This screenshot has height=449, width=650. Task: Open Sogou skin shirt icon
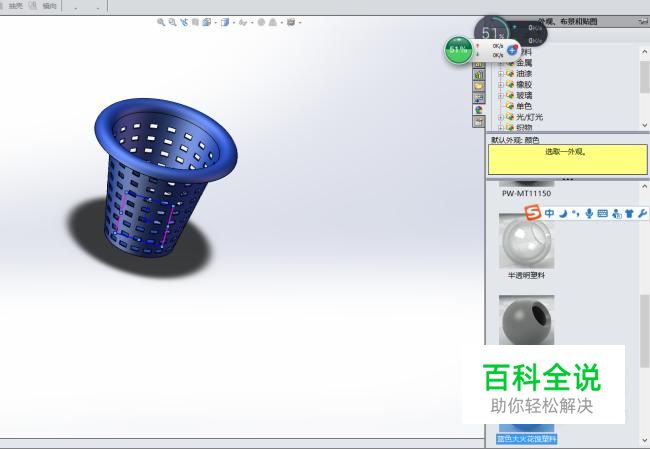click(x=629, y=214)
